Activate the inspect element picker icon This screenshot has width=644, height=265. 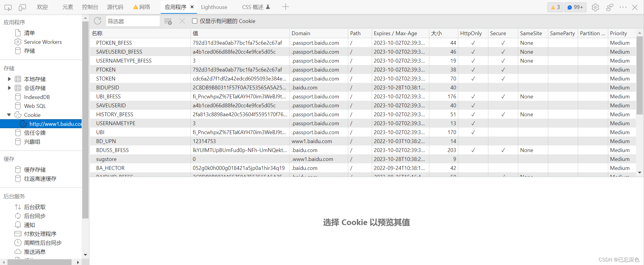8,7
